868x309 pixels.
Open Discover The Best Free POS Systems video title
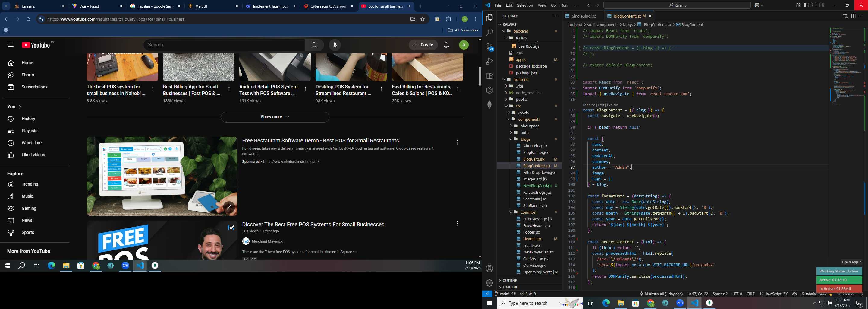[x=313, y=225]
